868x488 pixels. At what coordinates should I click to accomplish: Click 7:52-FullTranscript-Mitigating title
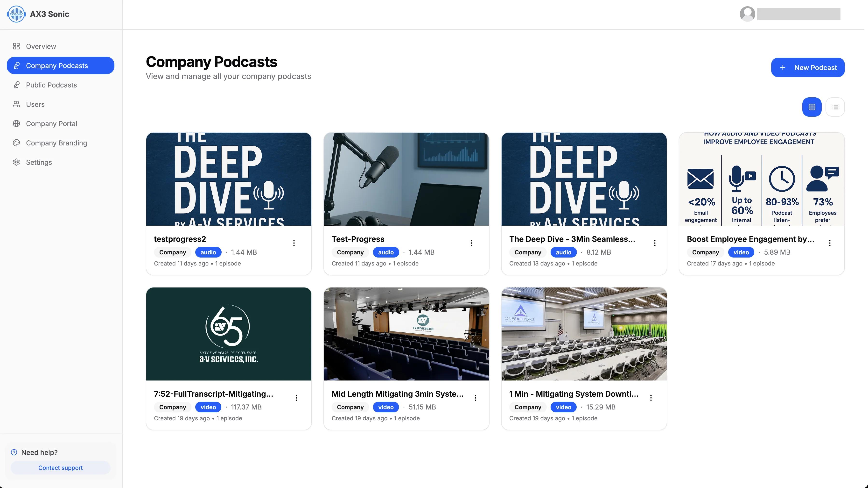click(x=214, y=394)
